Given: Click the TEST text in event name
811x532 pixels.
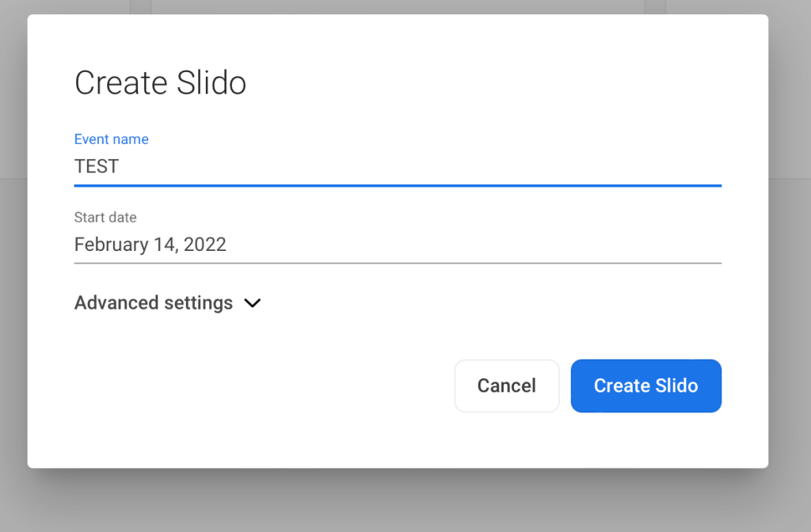Looking at the screenshot, I should pyautogui.click(x=97, y=167).
